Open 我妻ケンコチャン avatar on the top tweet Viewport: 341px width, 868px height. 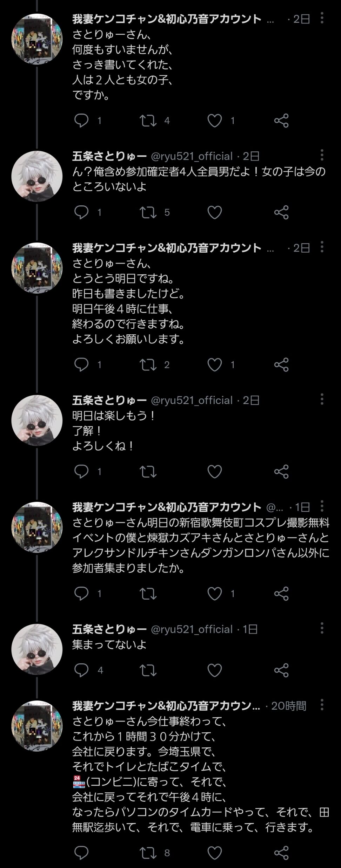37,39
